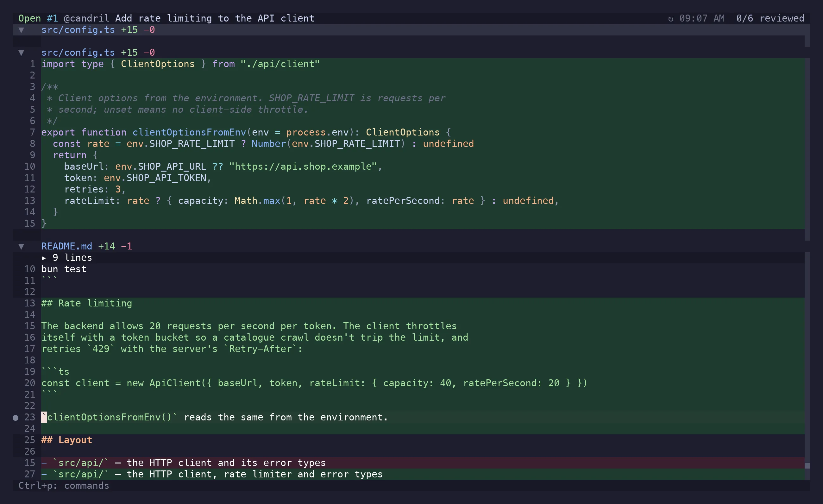The height and width of the screenshot is (504, 823).
Task: Click the author name '@candril'
Action: point(86,18)
